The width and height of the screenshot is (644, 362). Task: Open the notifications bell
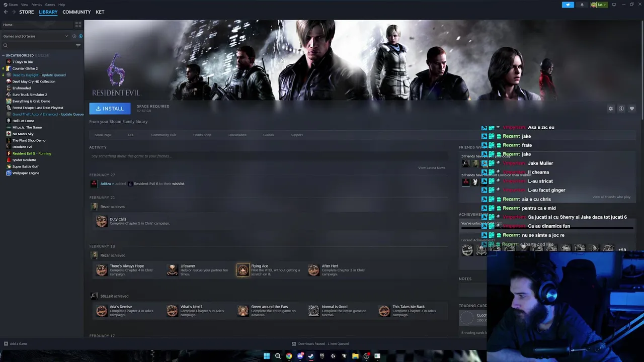[x=582, y=5]
